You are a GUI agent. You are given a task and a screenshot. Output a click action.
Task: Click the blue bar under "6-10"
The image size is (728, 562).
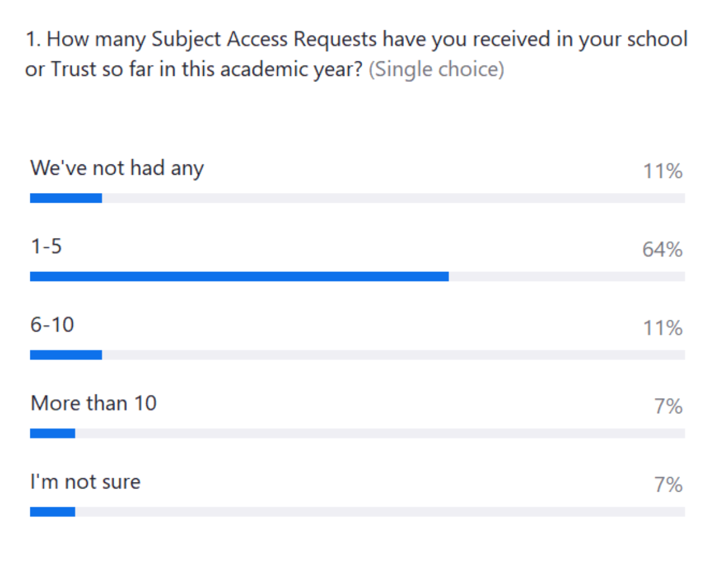click(66, 355)
